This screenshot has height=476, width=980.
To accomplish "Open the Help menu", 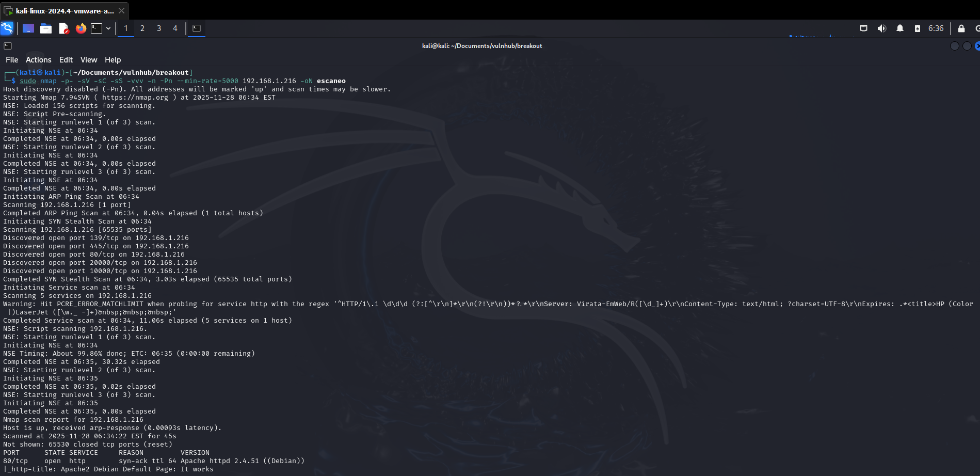I will point(113,60).
